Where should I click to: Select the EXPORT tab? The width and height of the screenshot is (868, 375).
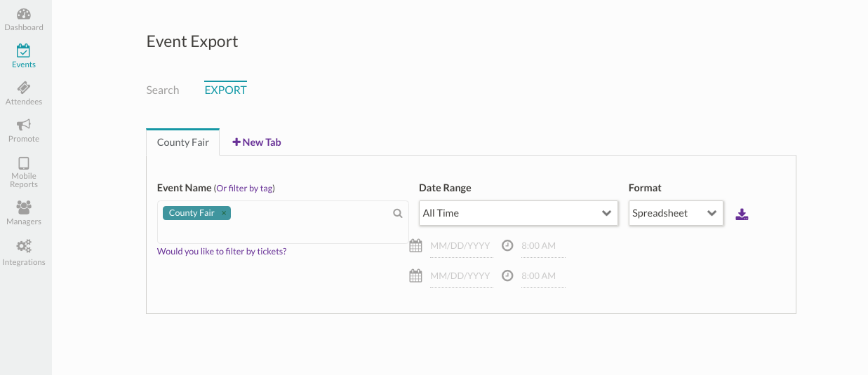pyautogui.click(x=225, y=90)
